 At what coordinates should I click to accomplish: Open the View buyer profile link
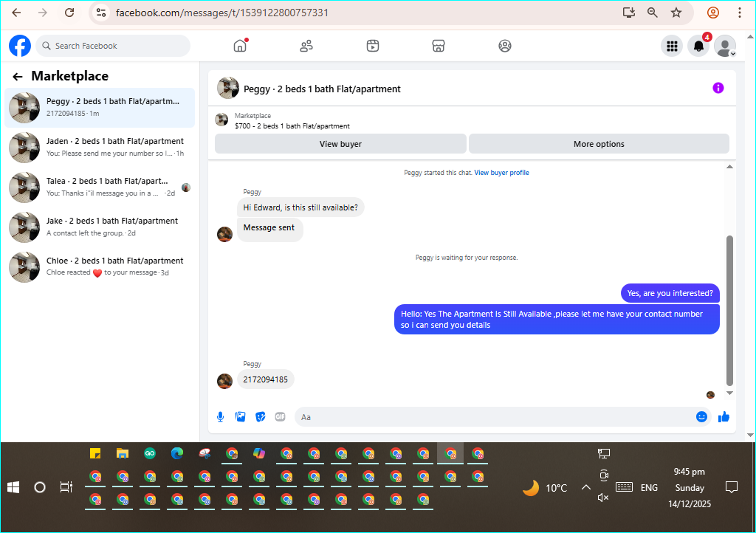click(501, 173)
